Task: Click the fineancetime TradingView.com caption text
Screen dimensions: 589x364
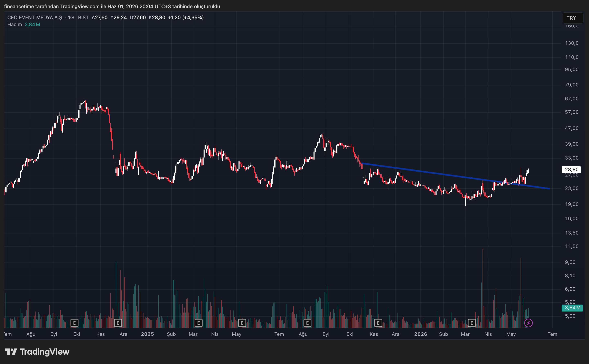Action: point(112,7)
